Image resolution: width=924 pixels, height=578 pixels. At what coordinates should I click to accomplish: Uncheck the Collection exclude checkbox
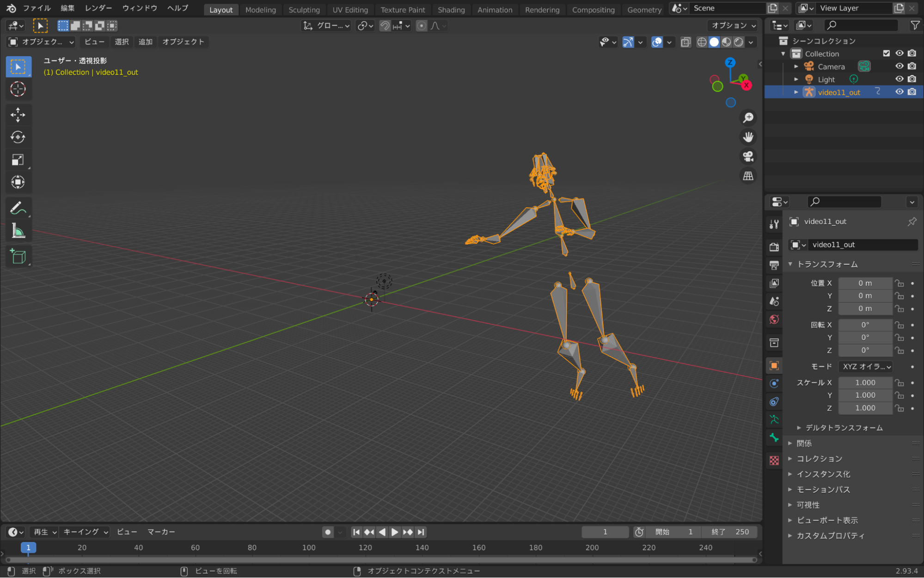coord(886,54)
